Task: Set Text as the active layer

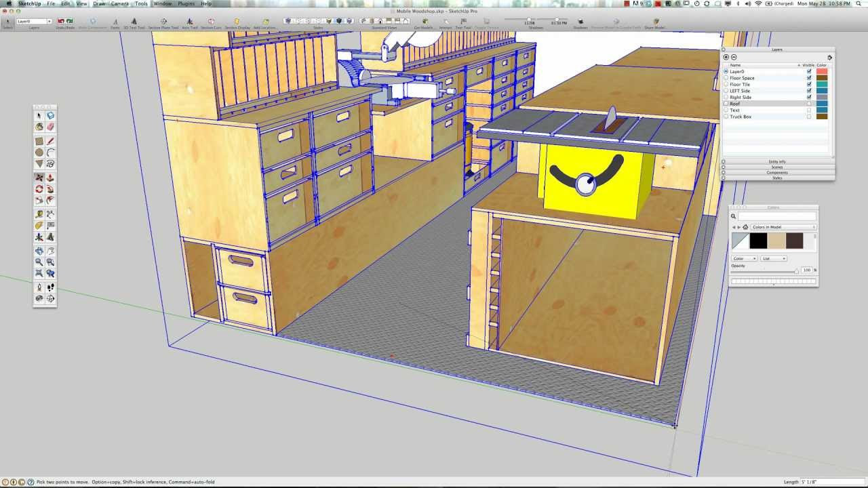Action: (726, 110)
